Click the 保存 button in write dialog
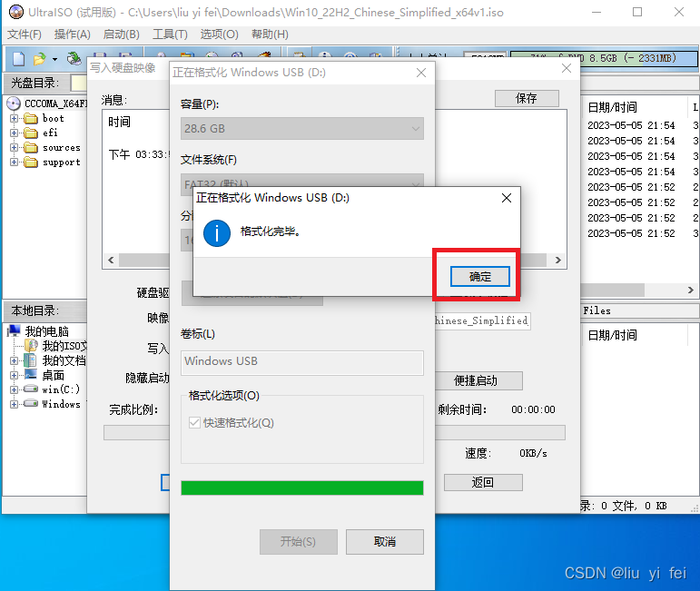700x591 pixels. [527, 98]
